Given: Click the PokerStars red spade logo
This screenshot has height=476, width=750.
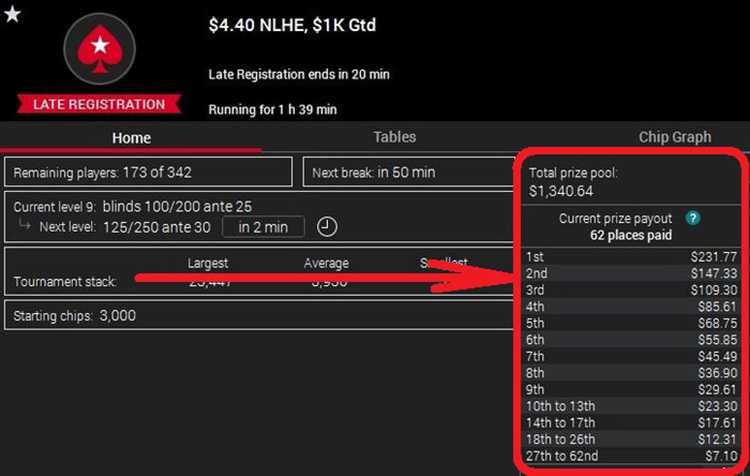Looking at the screenshot, I should click(99, 48).
